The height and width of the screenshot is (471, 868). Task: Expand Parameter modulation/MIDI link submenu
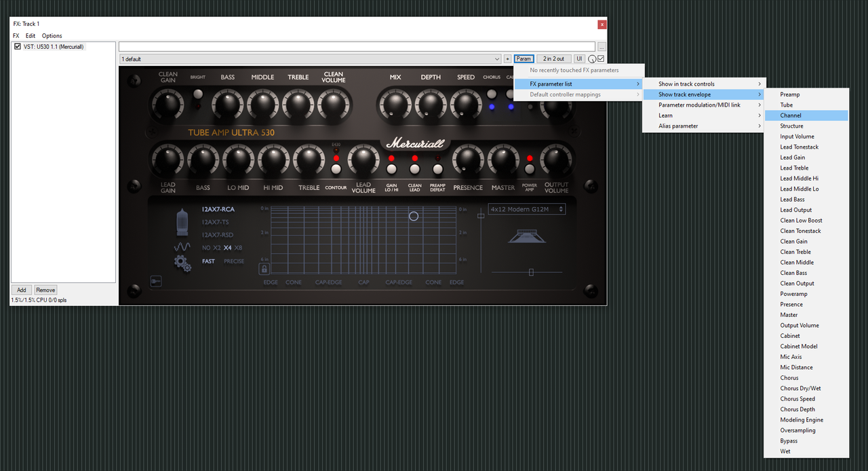pyautogui.click(x=703, y=105)
